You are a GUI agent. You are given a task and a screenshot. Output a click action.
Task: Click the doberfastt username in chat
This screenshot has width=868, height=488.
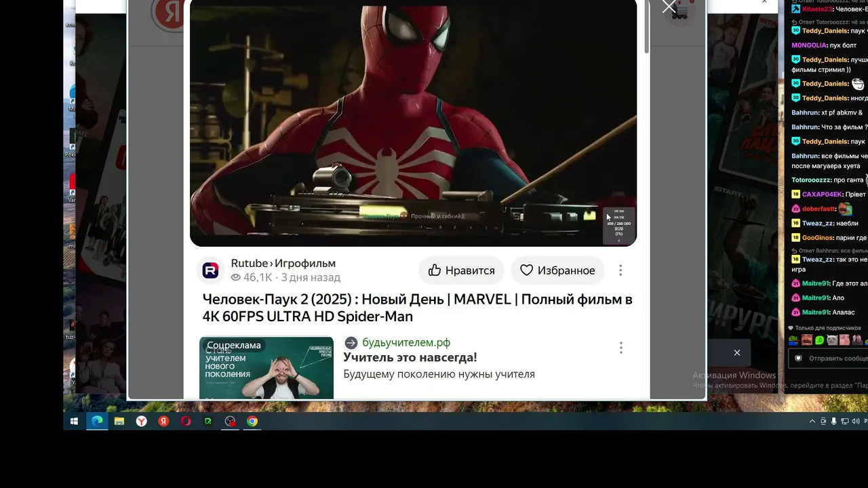pyautogui.click(x=819, y=209)
